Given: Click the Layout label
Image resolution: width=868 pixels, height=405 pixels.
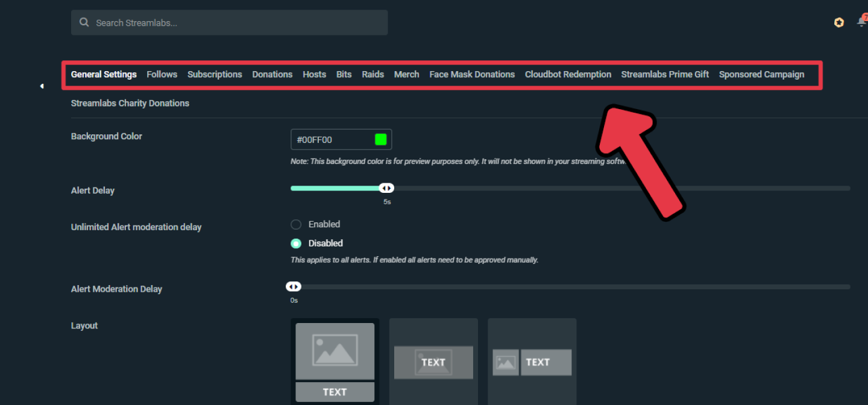Looking at the screenshot, I should tap(84, 325).
